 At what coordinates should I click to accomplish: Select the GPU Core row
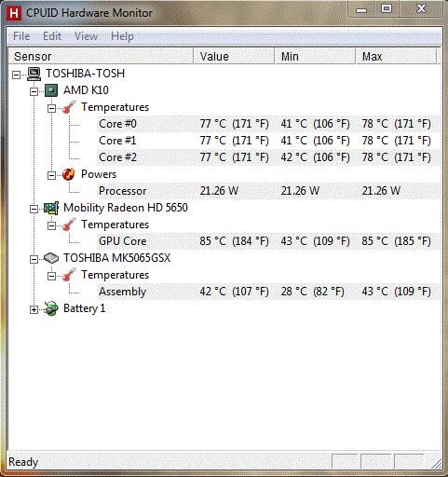pyautogui.click(x=268, y=241)
